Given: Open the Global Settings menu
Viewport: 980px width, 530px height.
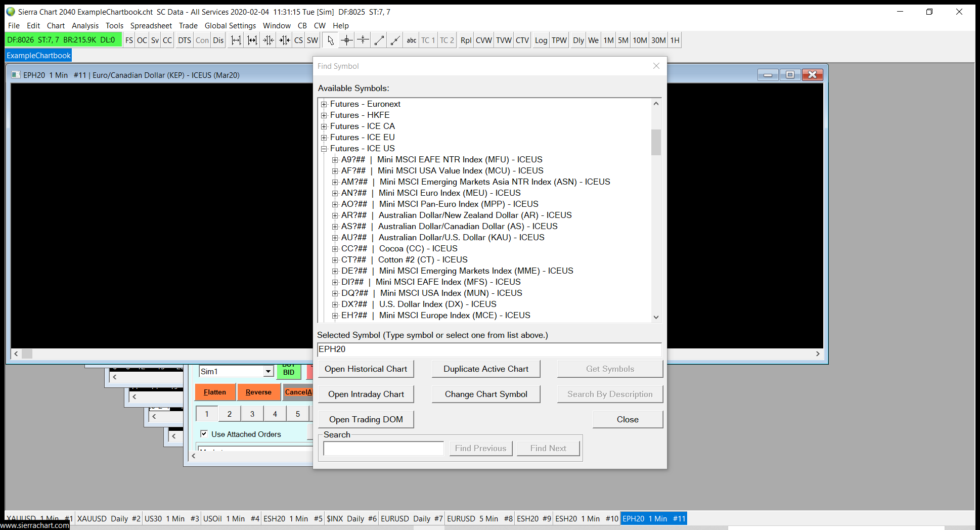Looking at the screenshot, I should [230, 26].
